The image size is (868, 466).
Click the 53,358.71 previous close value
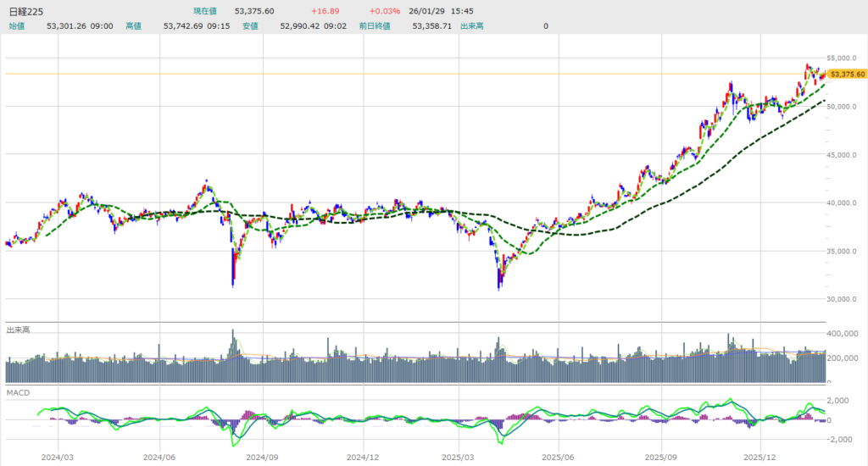click(432, 26)
